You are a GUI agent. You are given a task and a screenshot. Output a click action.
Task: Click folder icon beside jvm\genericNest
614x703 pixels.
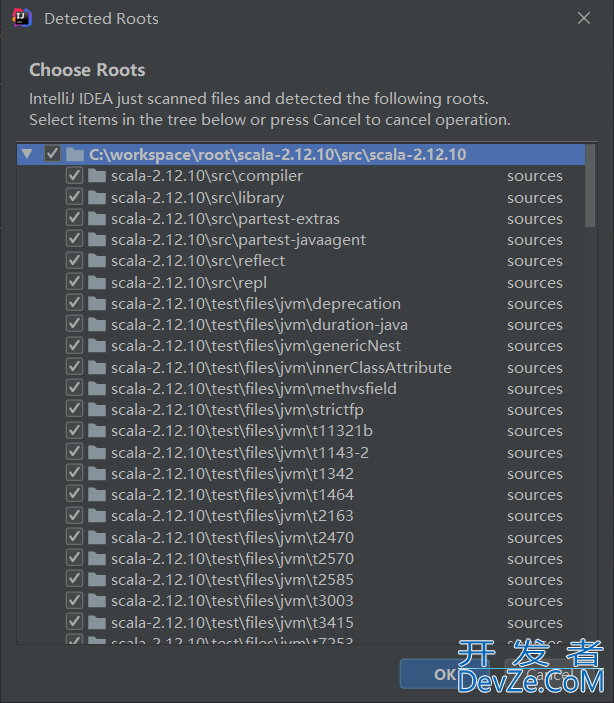coord(97,346)
